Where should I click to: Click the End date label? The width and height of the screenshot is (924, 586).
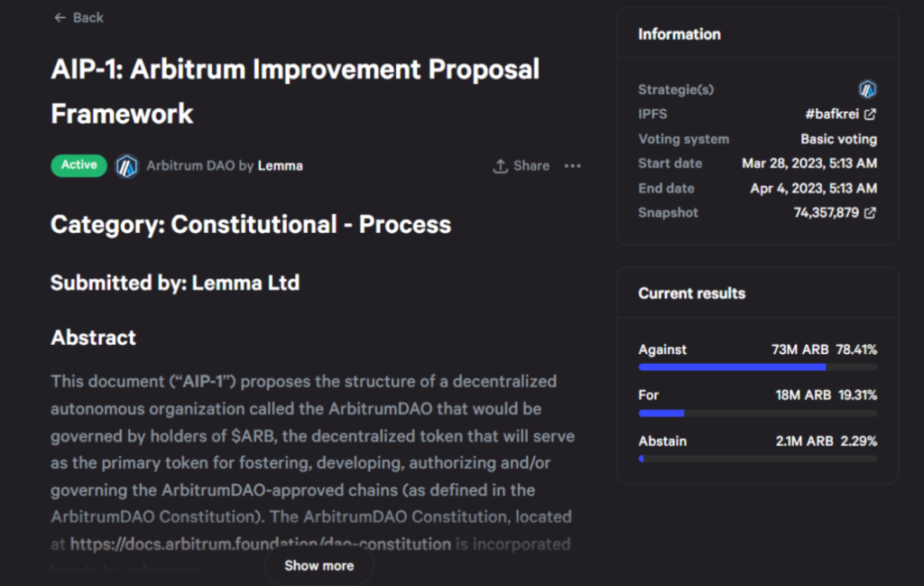point(666,189)
